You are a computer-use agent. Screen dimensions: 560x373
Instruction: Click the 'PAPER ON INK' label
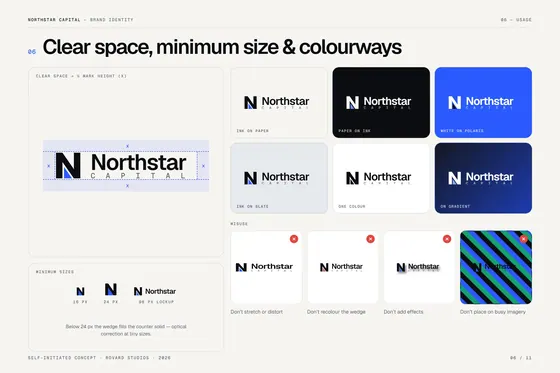[354, 131]
